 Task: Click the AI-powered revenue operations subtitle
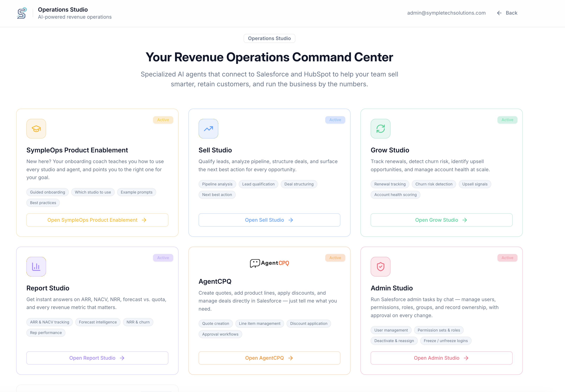75,17
